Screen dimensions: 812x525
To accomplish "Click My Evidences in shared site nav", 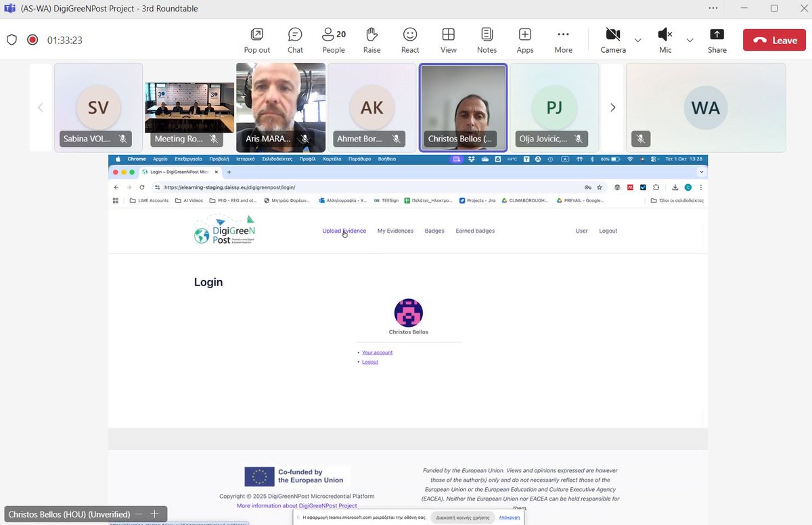I will tap(395, 231).
